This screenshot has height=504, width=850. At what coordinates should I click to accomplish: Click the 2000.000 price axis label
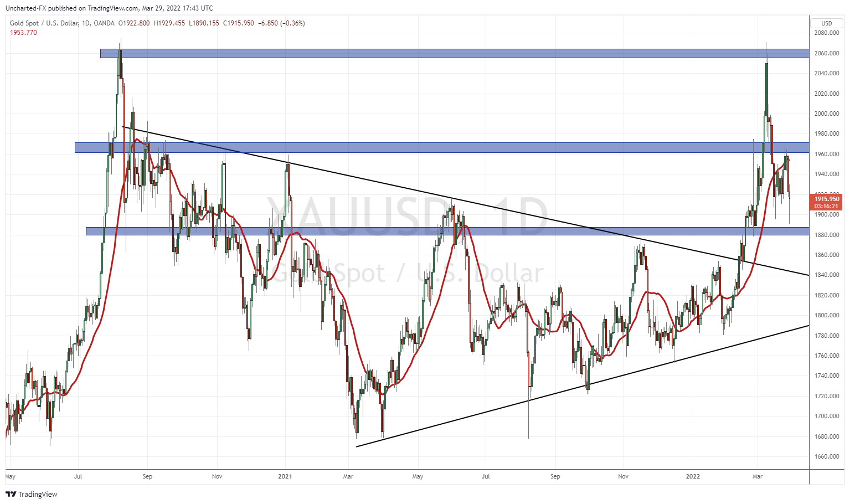click(826, 114)
